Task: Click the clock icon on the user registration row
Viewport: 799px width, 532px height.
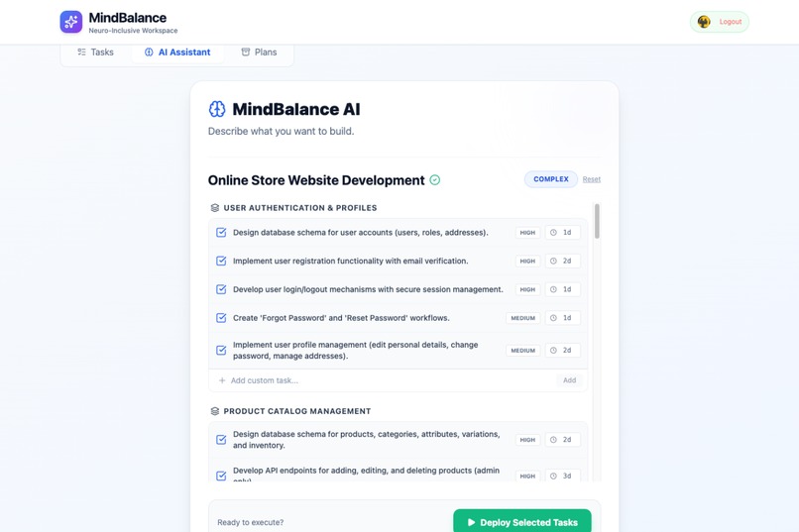Action: coord(553,262)
